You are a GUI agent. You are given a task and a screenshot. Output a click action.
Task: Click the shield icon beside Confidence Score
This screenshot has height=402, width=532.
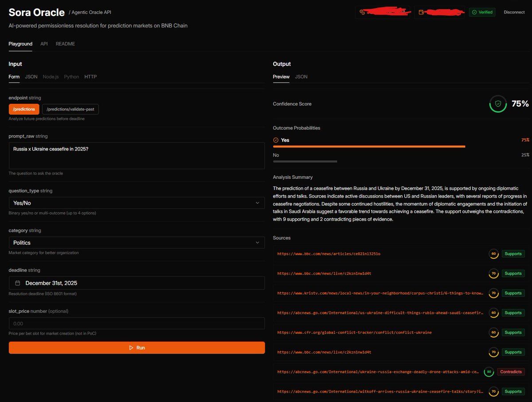(498, 104)
